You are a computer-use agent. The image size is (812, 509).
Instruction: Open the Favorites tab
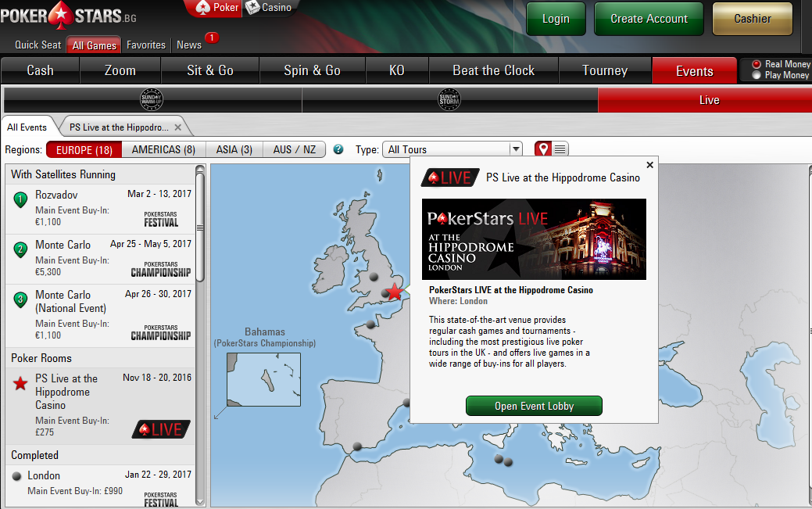coord(146,45)
